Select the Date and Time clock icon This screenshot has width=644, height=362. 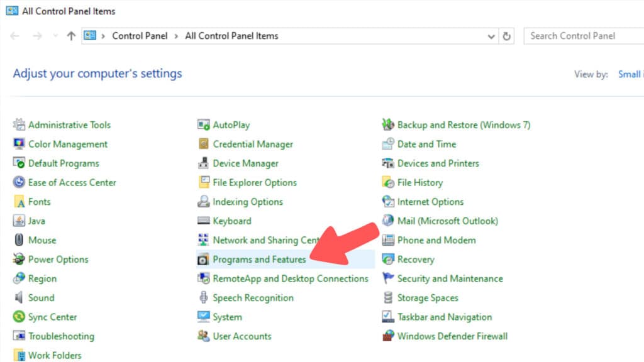pyautogui.click(x=389, y=144)
